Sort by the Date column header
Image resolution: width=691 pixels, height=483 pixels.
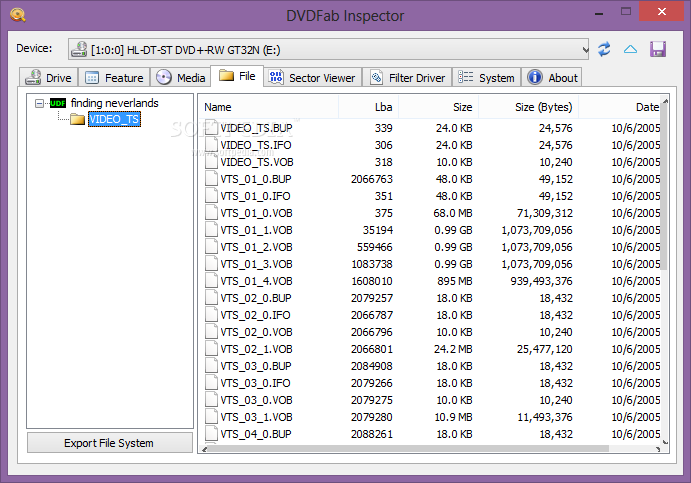tap(620, 107)
